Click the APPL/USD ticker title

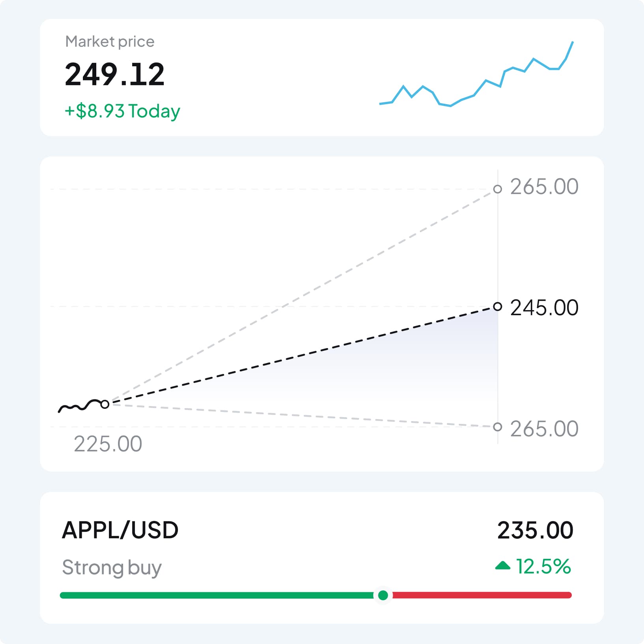(120, 530)
